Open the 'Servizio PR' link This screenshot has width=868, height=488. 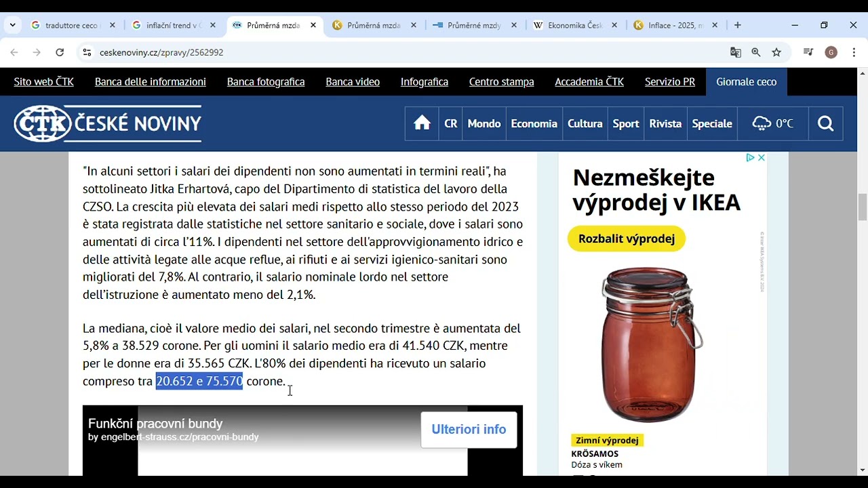click(670, 81)
